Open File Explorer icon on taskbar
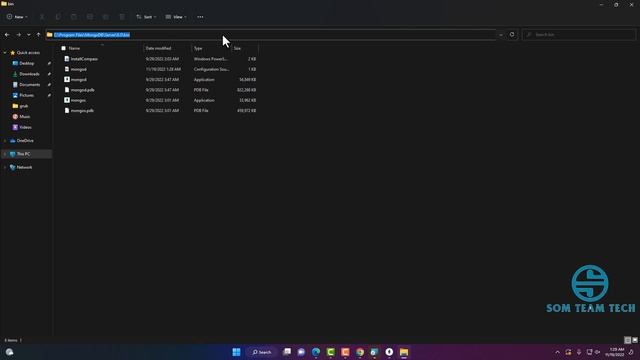The width and height of the screenshot is (640, 360). point(404,352)
